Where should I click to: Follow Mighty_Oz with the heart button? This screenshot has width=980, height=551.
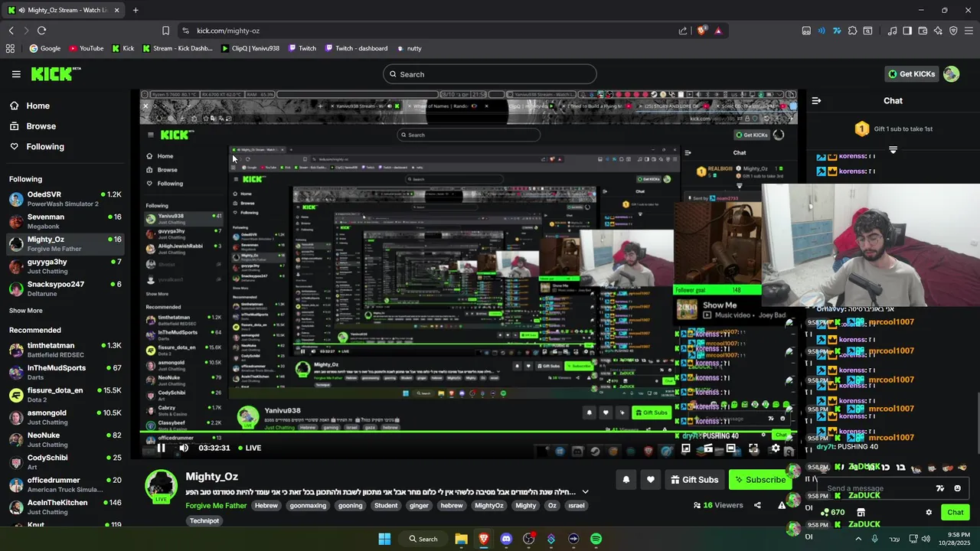tap(651, 480)
